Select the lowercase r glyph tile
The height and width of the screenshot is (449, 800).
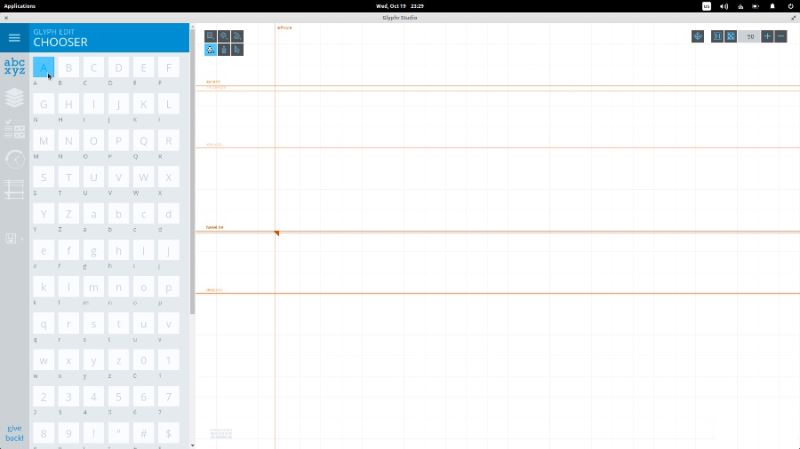(x=68, y=323)
